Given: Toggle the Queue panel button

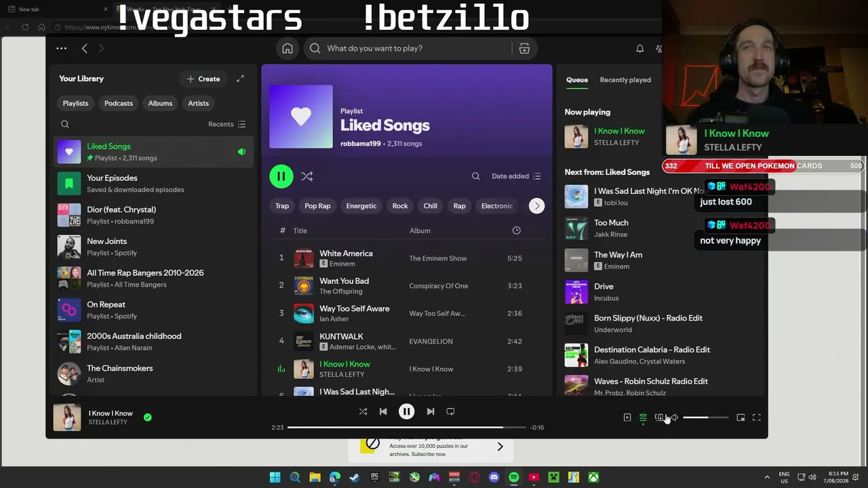Looking at the screenshot, I should (x=643, y=418).
